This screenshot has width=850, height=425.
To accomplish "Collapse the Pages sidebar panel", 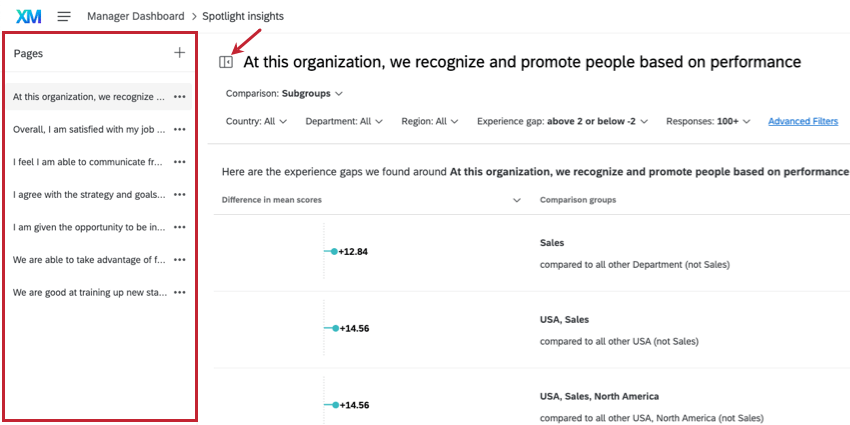I will point(226,62).
